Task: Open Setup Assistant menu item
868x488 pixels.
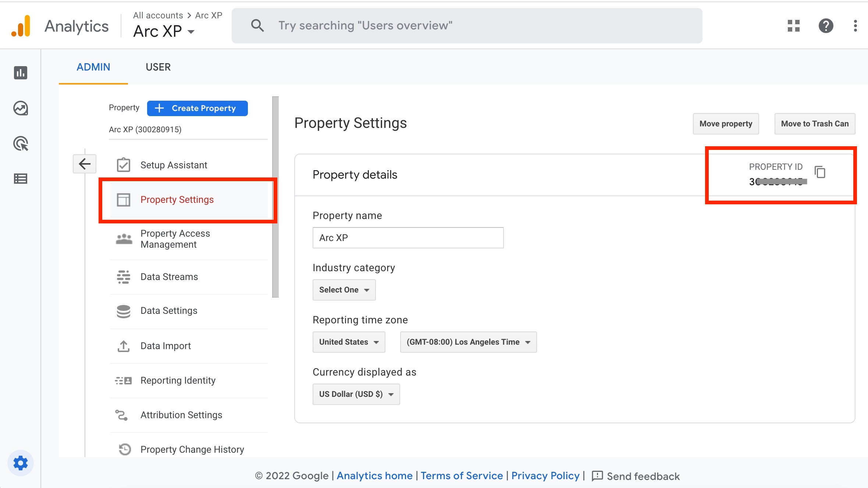Action: click(x=189, y=165)
